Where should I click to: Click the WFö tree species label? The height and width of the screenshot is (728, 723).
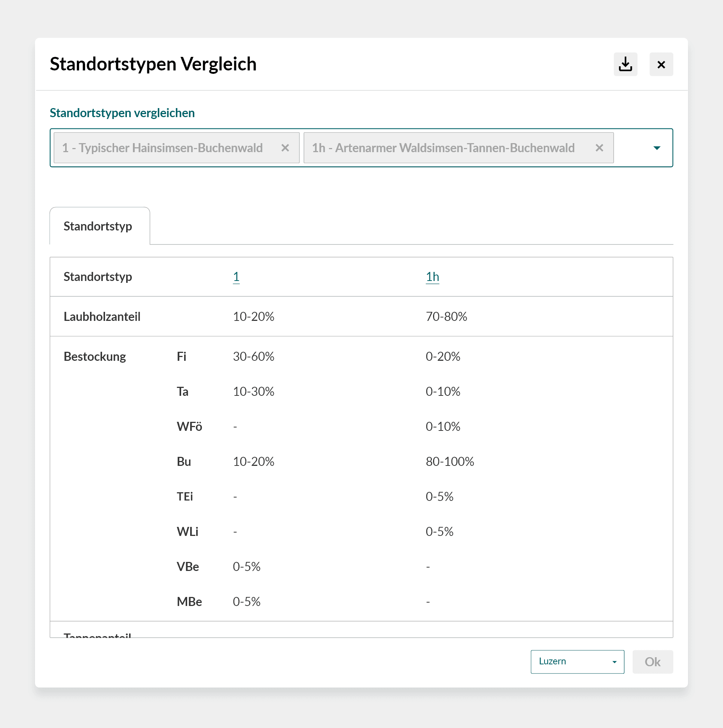[189, 427]
